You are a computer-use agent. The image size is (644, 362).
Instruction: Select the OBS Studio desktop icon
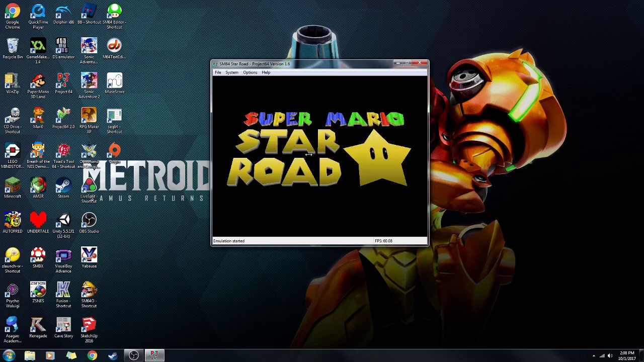[89, 223]
